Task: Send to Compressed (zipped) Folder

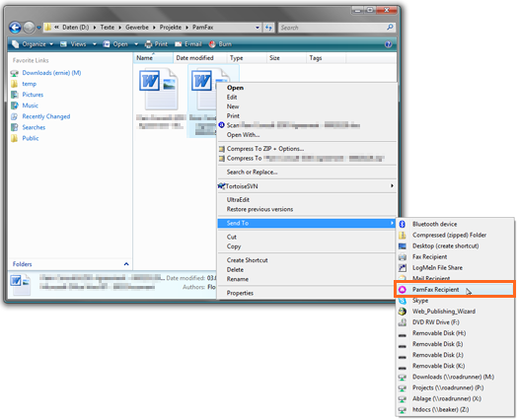Action: pyautogui.click(x=455, y=235)
